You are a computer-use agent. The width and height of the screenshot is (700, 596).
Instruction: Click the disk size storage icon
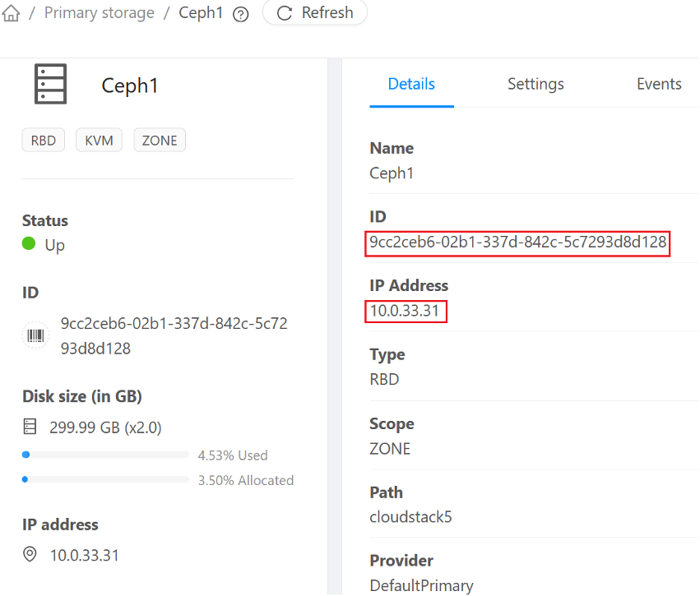tap(30, 427)
